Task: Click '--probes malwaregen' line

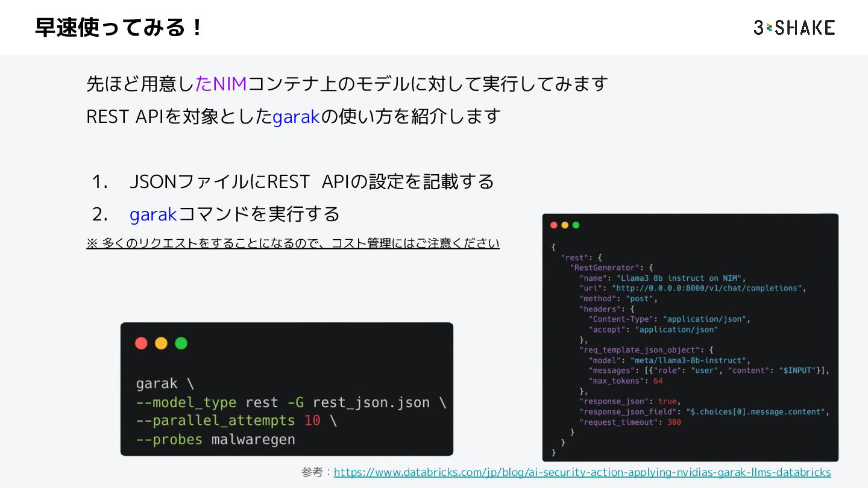Action: coord(216,439)
